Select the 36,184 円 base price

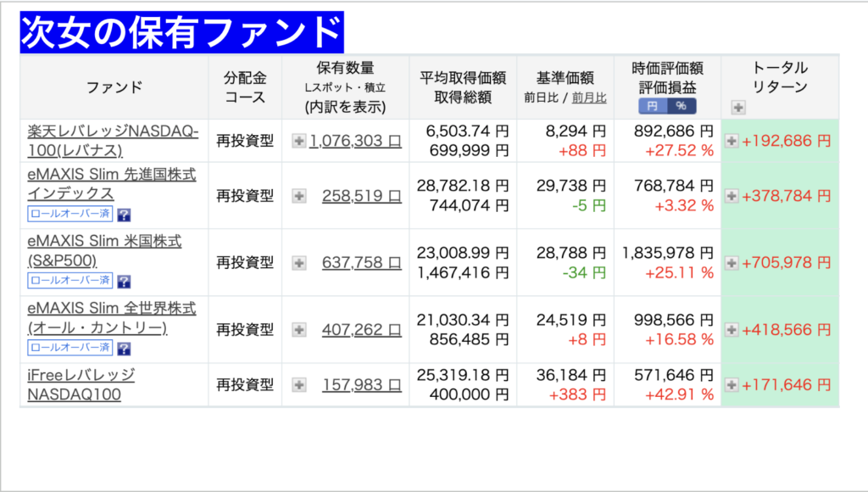(x=571, y=375)
